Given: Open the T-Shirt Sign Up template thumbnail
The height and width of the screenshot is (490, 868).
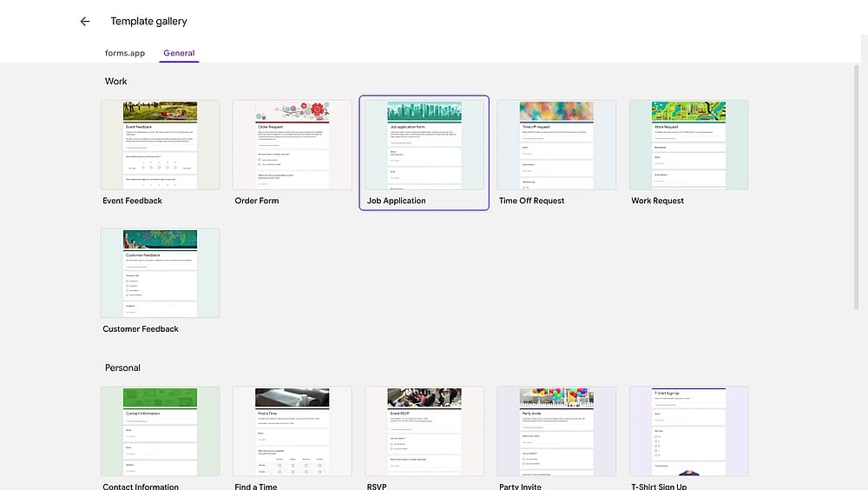Looking at the screenshot, I should (688, 431).
